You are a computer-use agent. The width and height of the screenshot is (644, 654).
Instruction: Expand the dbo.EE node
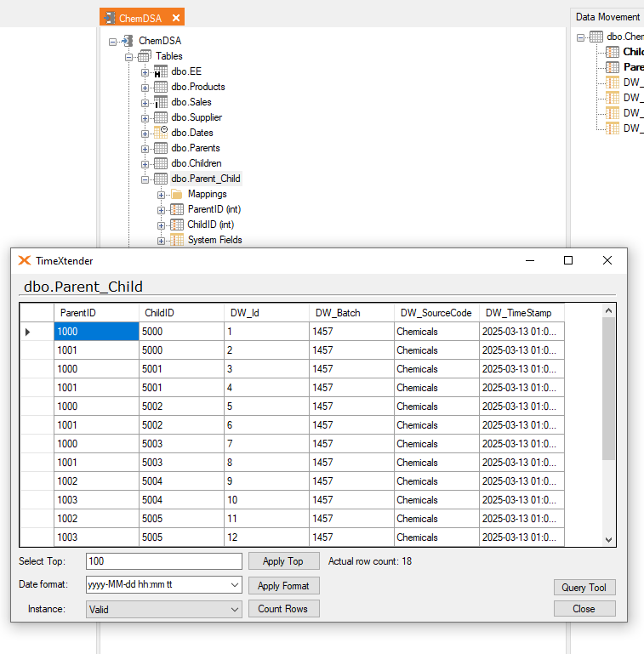coord(145,72)
